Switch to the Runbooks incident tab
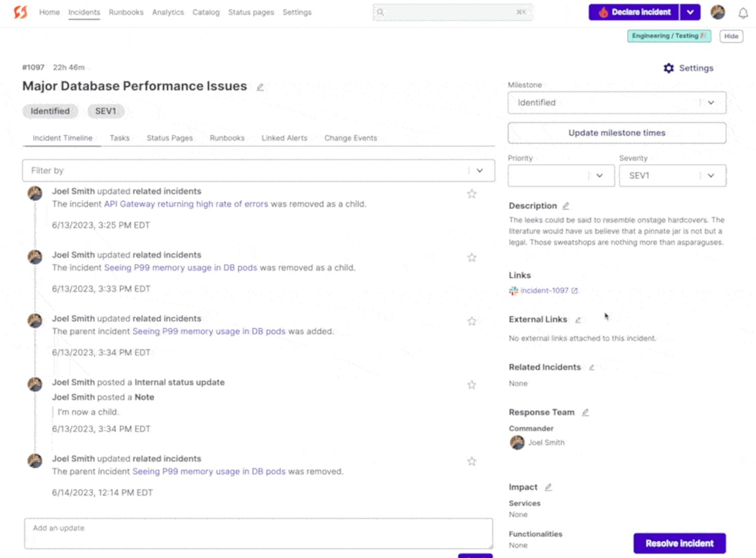Viewport: 756px width, 558px height. click(x=227, y=138)
